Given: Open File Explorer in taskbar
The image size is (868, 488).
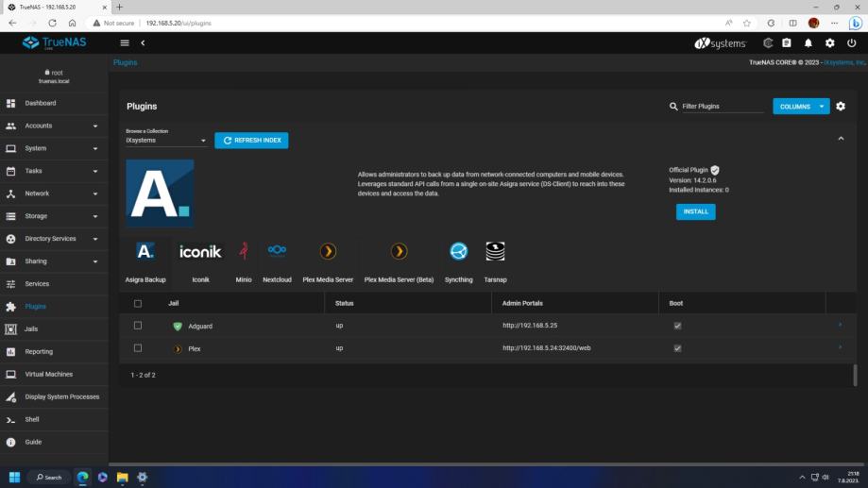Looking at the screenshot, I should 123,477.
